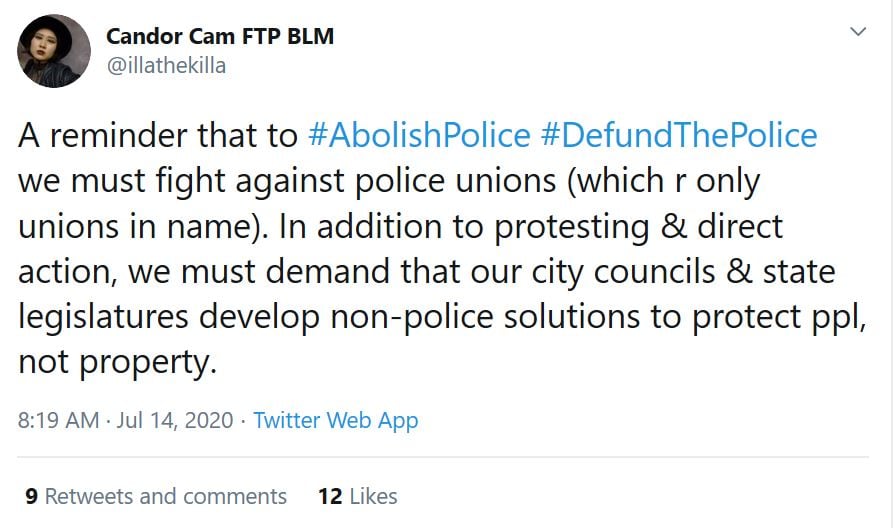Click the @illathekilla handle
The image size is (895, 528).
pos(166,65)
